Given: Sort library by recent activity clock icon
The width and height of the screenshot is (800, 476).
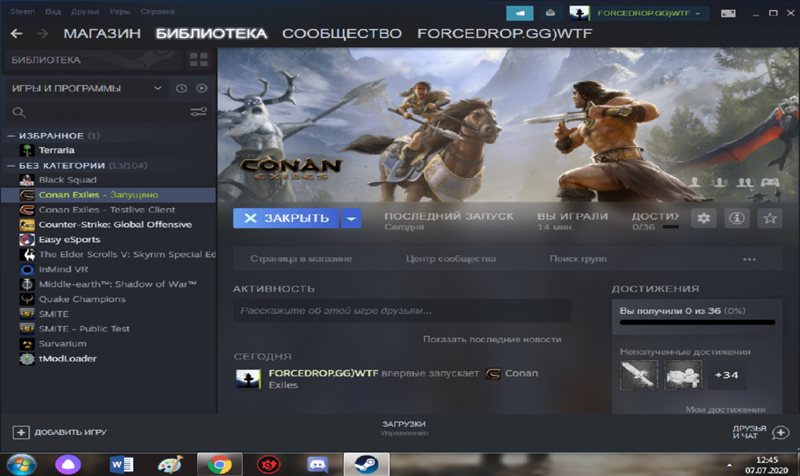Looking at the screenshot, I should click(181, 88).
